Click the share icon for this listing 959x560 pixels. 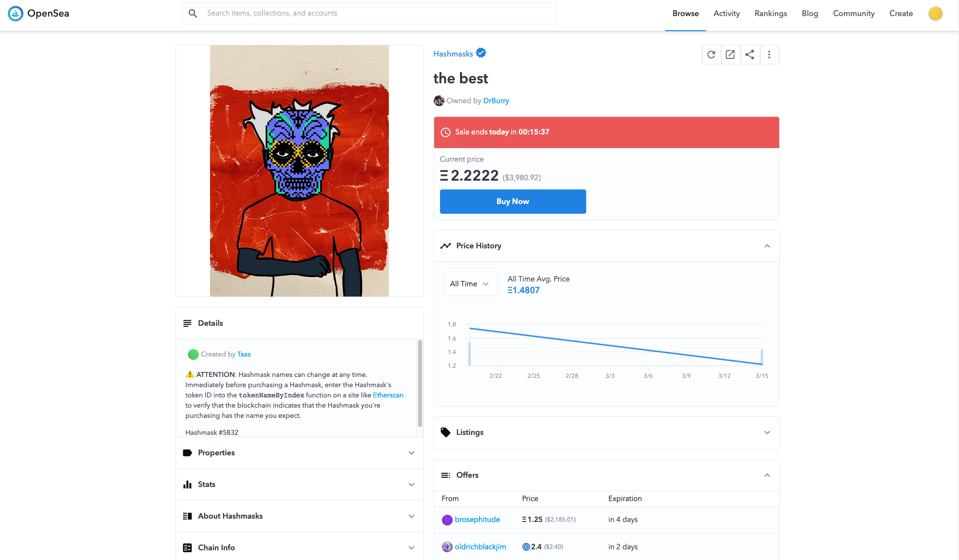(749, 55)
